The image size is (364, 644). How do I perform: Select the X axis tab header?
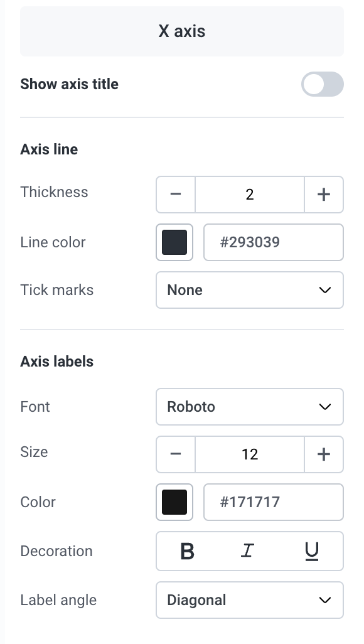click(x=182, y=31)
